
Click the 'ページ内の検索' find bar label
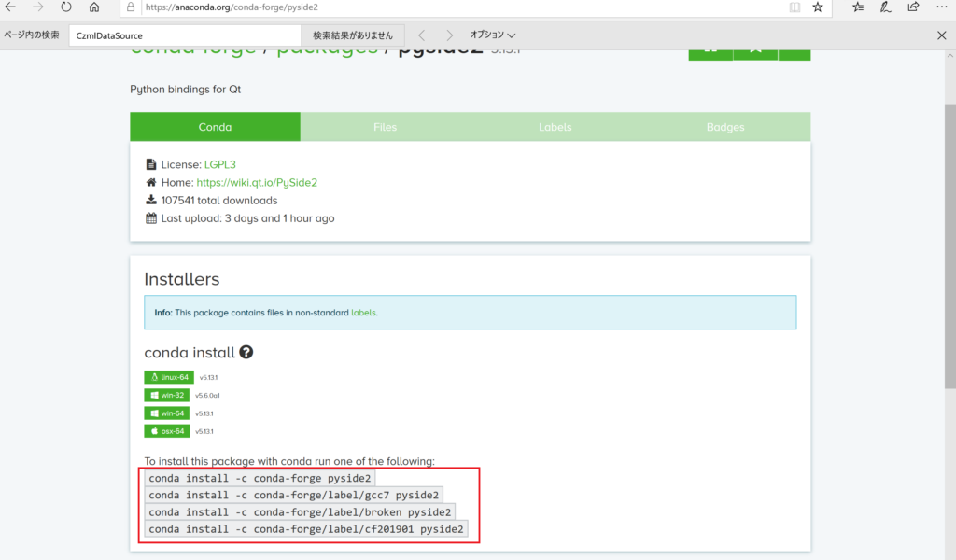(x=32, y=35)
